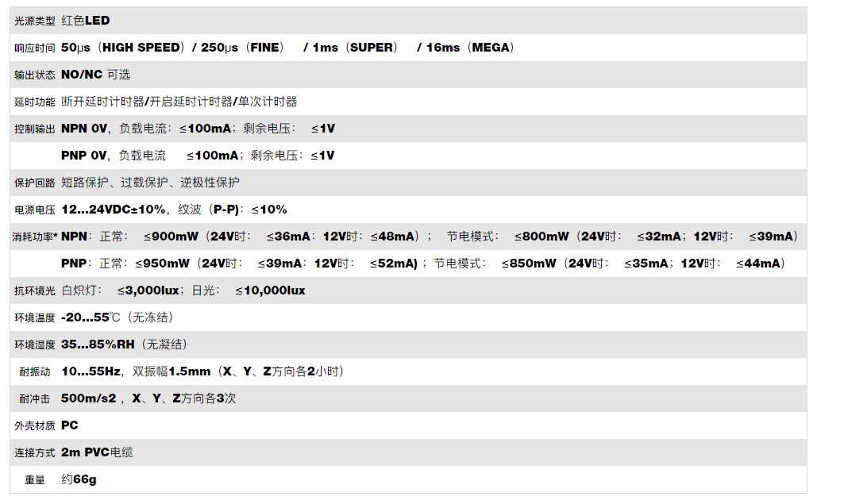Image resolution: width=844 pixels, height=504 pixels.
Task: Select the 重量 label
Action: 34,480
